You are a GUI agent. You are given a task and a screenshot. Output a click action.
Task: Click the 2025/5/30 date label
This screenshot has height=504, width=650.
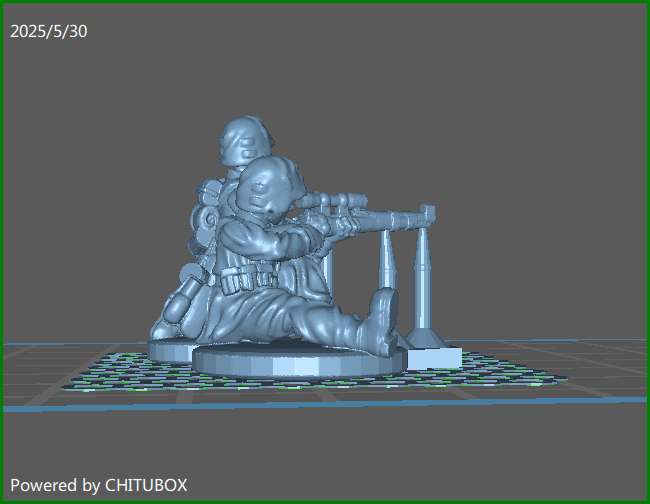click(49, 32)
